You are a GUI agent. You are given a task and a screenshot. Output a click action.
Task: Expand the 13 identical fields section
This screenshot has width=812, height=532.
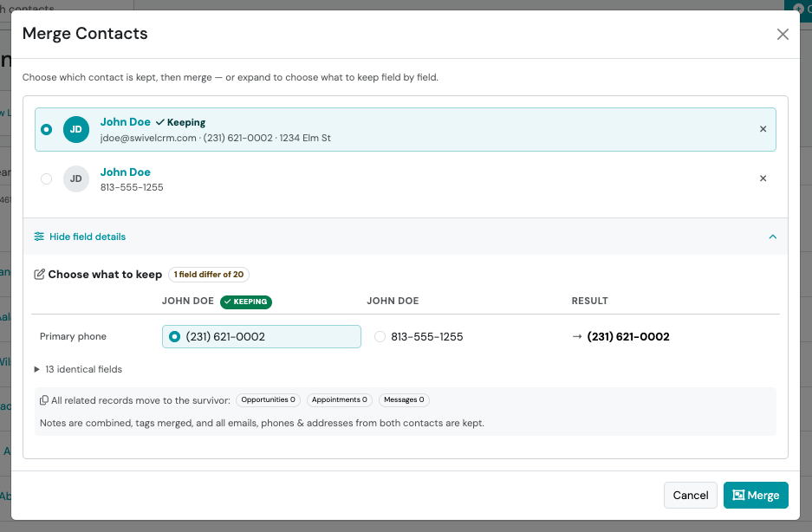coord(78,369)
